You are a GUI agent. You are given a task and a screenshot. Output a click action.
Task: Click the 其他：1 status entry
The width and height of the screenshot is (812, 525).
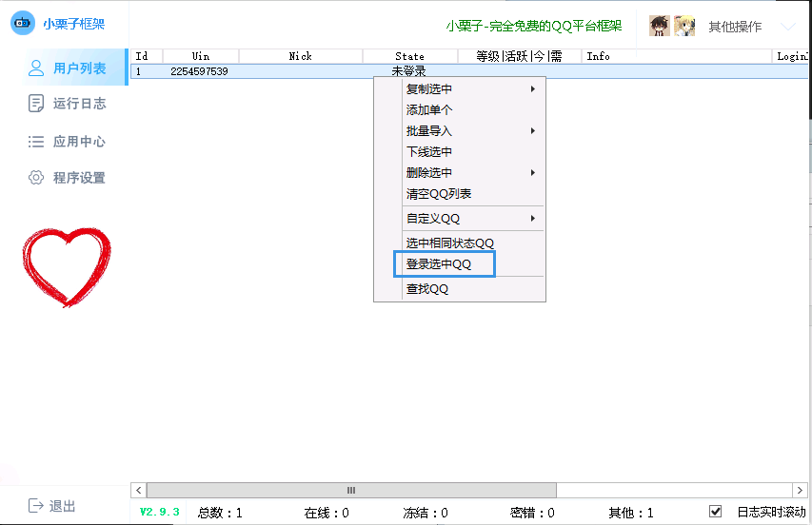[631, 513]
